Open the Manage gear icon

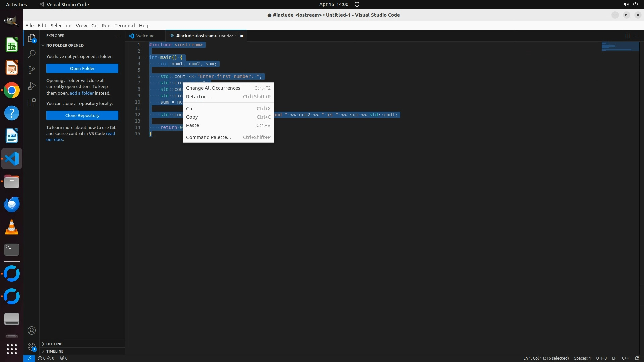tap(32, 347)
